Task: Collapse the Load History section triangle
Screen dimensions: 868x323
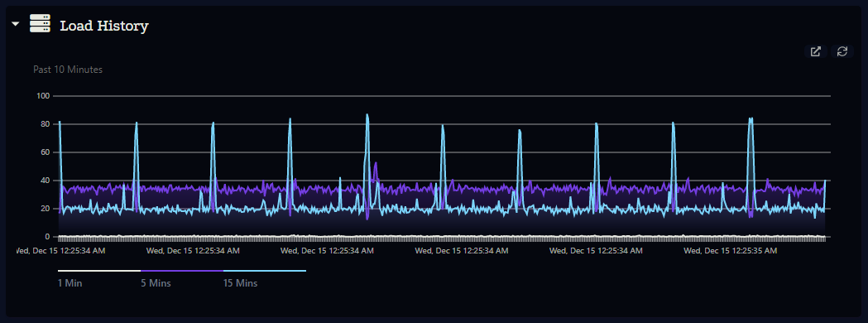Action: (x=16, y=24)
